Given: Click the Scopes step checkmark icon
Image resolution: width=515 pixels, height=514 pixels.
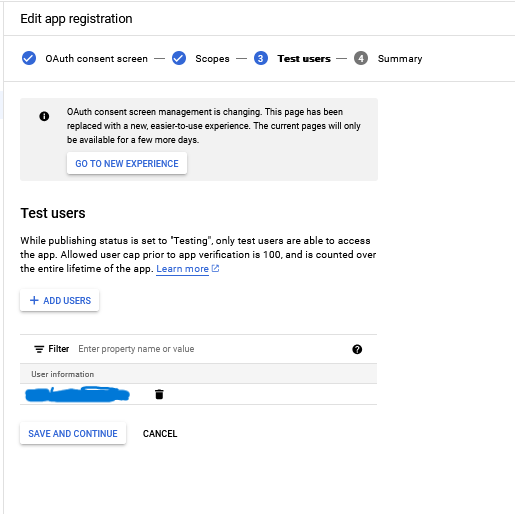Looking at the screenshot, I should 179,58.
